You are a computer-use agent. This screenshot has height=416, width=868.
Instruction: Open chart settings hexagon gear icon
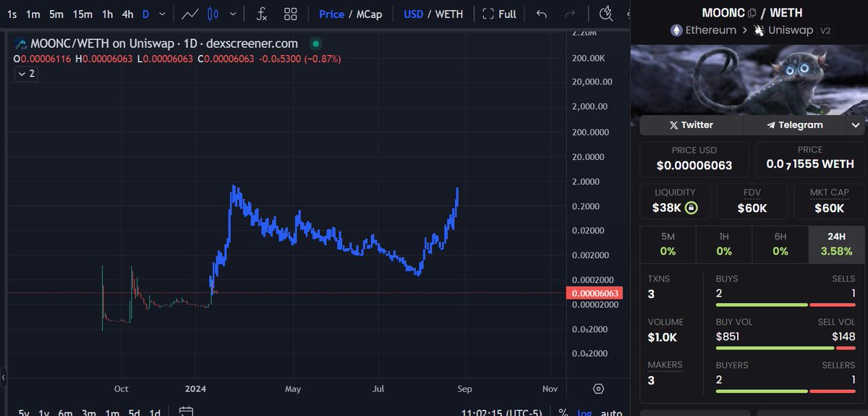point(598,389)
